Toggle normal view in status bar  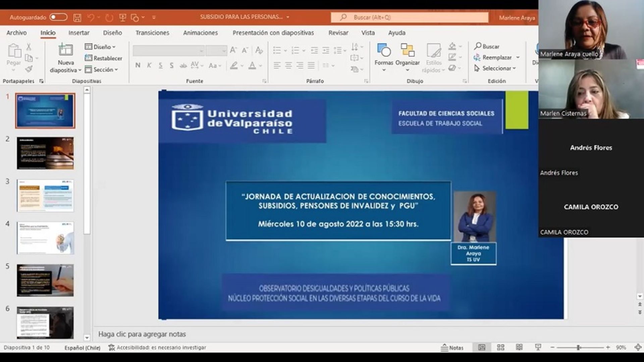tap(482, 348)
